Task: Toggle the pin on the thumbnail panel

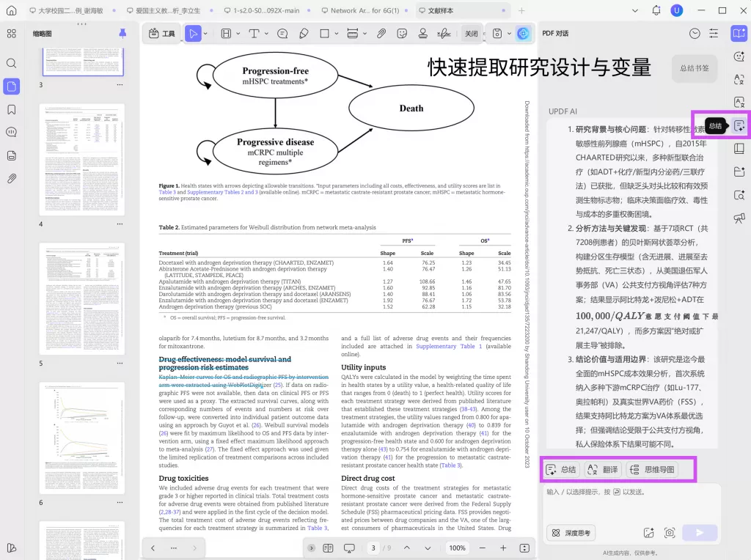Action: coord(123,34)
